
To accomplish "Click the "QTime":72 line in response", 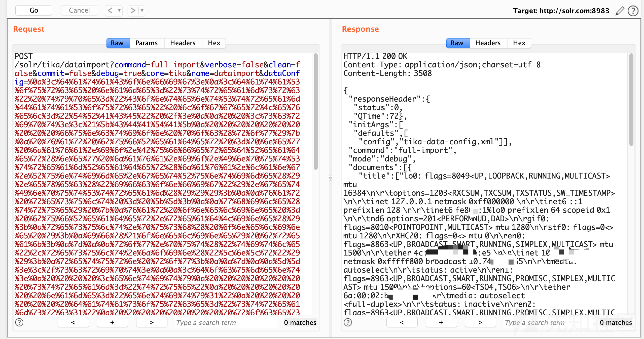I will pos(380,116).
